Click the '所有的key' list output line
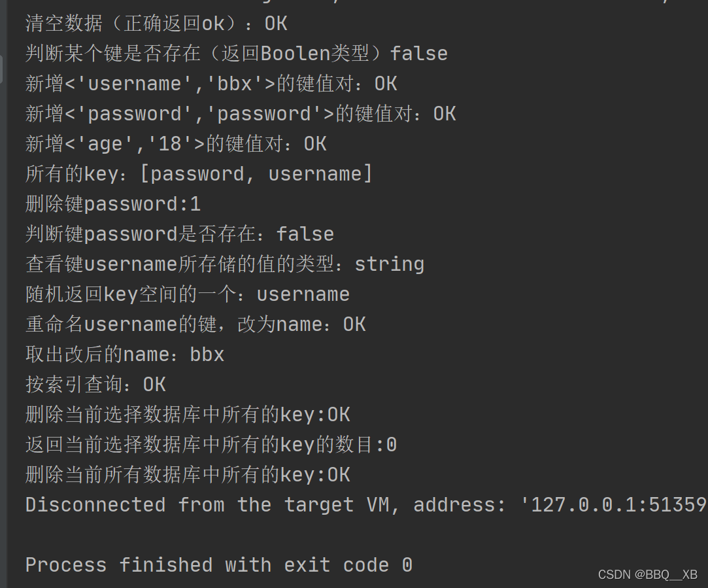 pos(198,174)
